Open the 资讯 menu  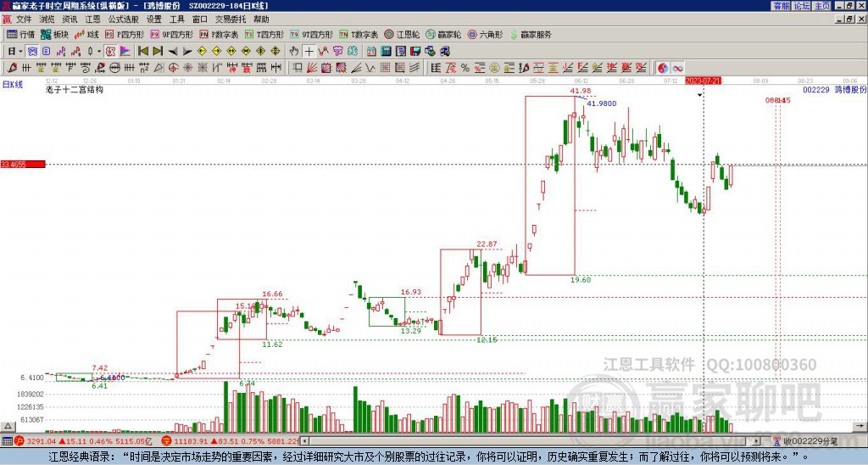pyautogui.click(x=70, y=20)
